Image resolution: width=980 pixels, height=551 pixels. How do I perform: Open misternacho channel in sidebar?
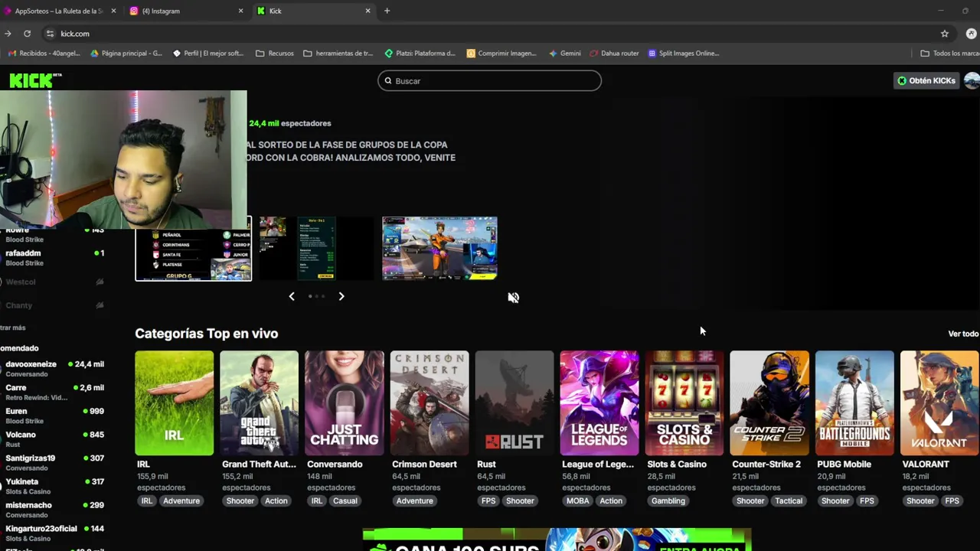54,510
